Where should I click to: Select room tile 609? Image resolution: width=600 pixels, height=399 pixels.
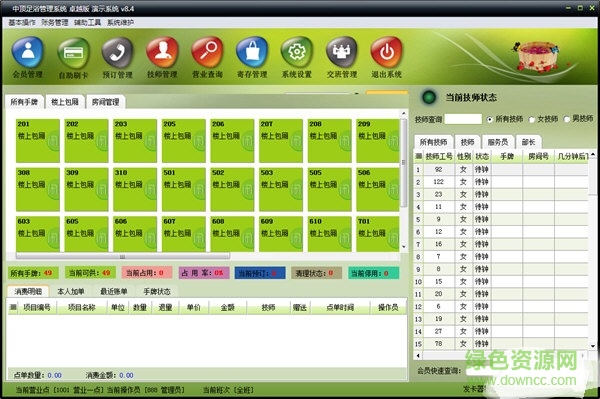pos(281,234)
